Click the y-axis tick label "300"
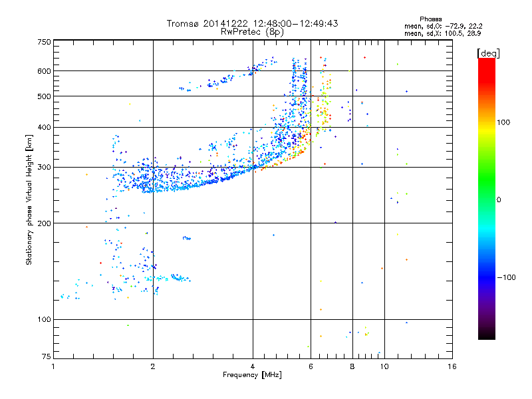The width and height of the screenshot is (532, 399). (44, 168)
